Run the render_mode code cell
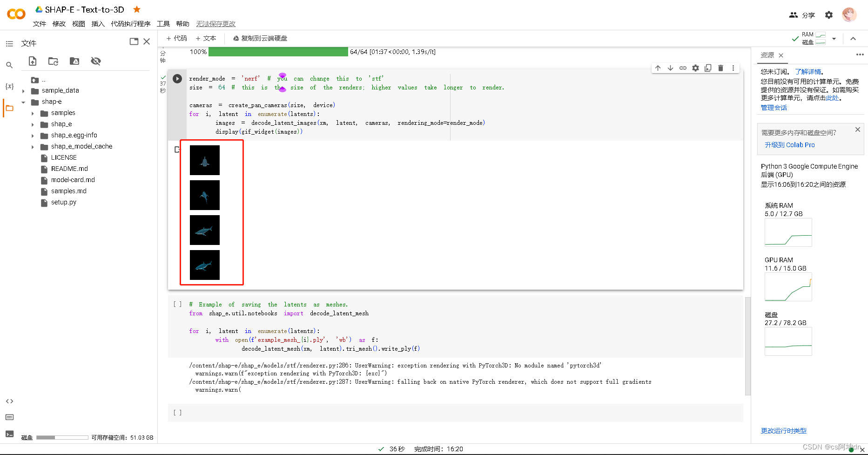Image resolution: width=868 pixels, height=455 pixels. click(x=177, y=79)
